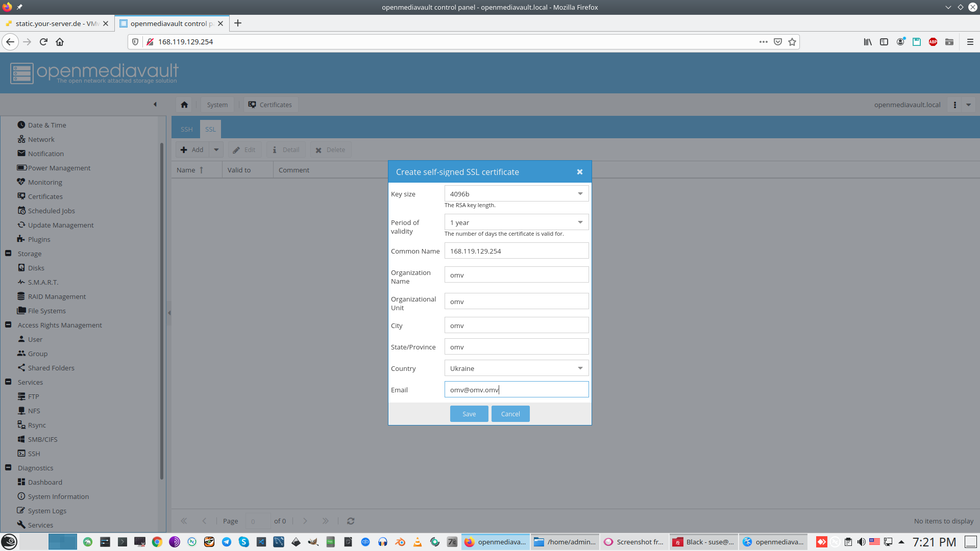Image resolution: width=980 pixels, height=551 pixels.
Task: Open RAID Management in the sidebar
Action: (57, 296)
